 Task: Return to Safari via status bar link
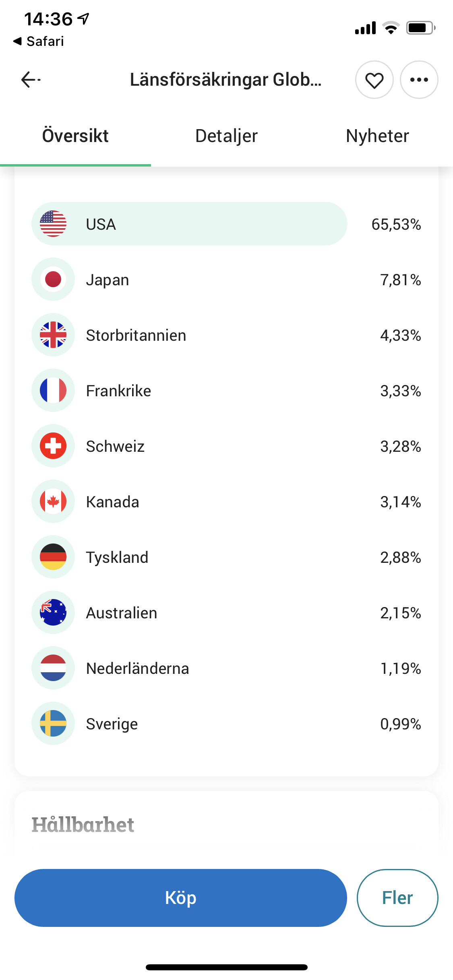(39, 41)
